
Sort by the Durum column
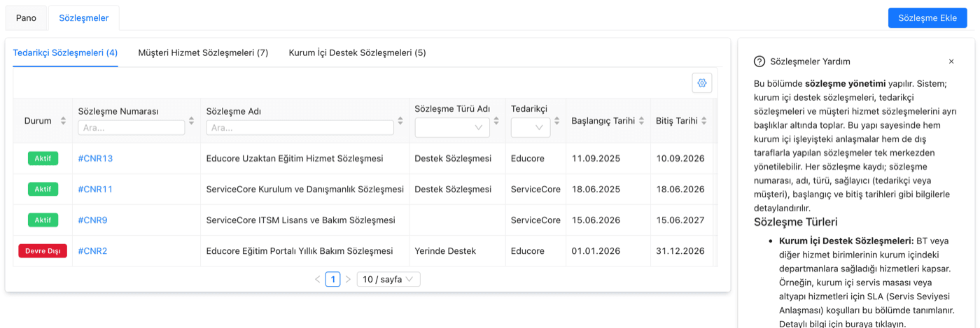point(64,121)
